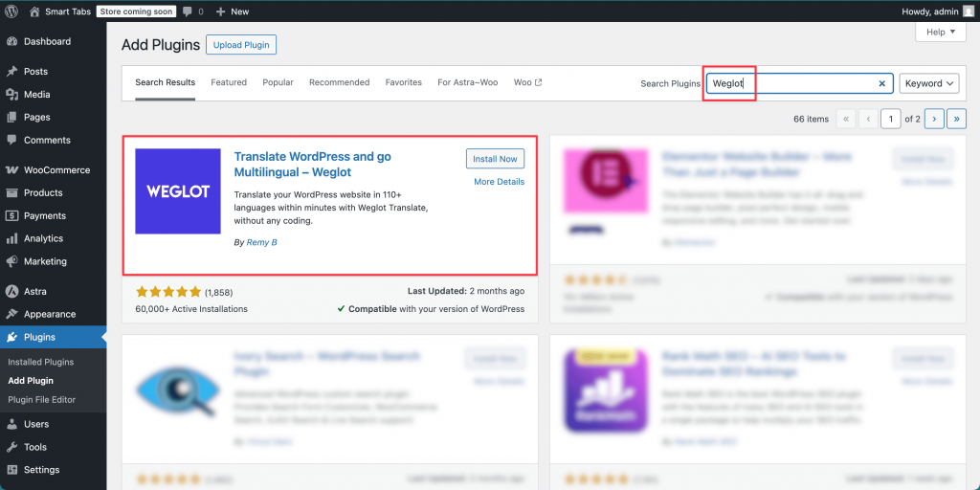Click the home icon beside Smart Tabs
The height and width of the screenshot is (490, 980).
(35, 11)
